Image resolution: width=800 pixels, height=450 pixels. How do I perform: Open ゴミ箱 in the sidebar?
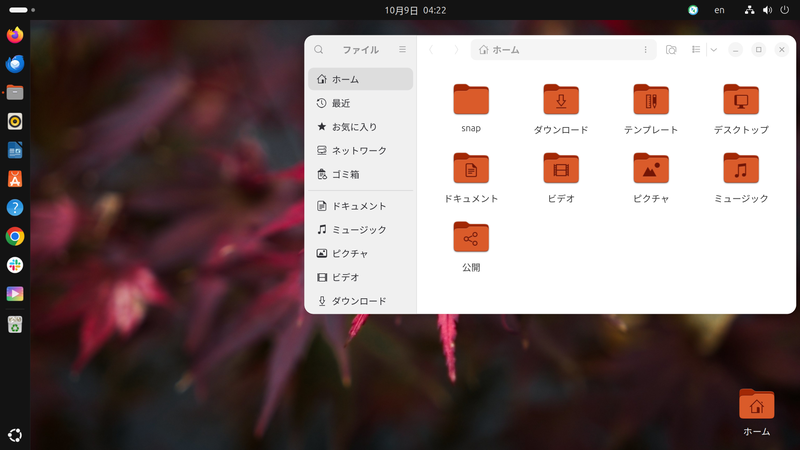click(x=360, y=174)
